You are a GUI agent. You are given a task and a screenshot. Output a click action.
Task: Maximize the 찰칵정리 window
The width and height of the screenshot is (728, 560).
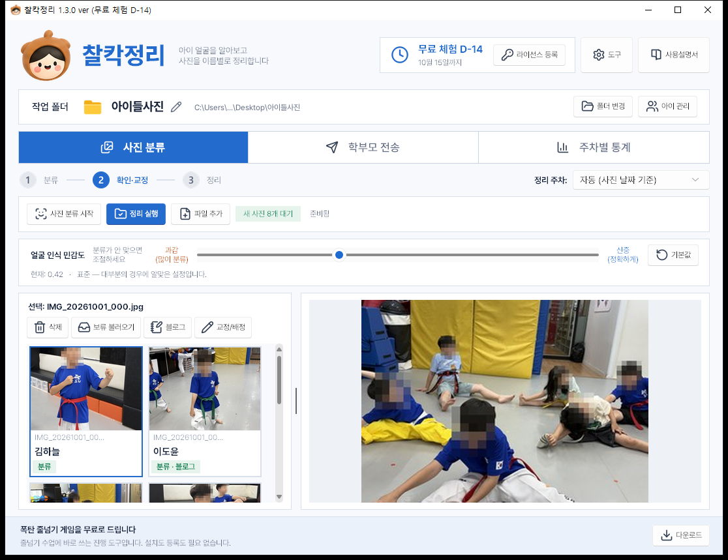678,10
